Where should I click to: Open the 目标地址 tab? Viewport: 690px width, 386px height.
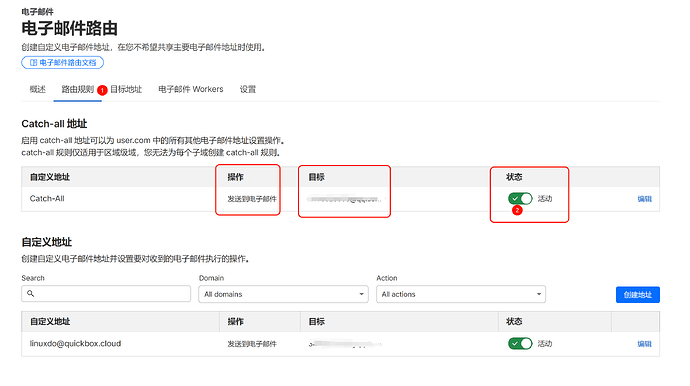tap(126, 89)
